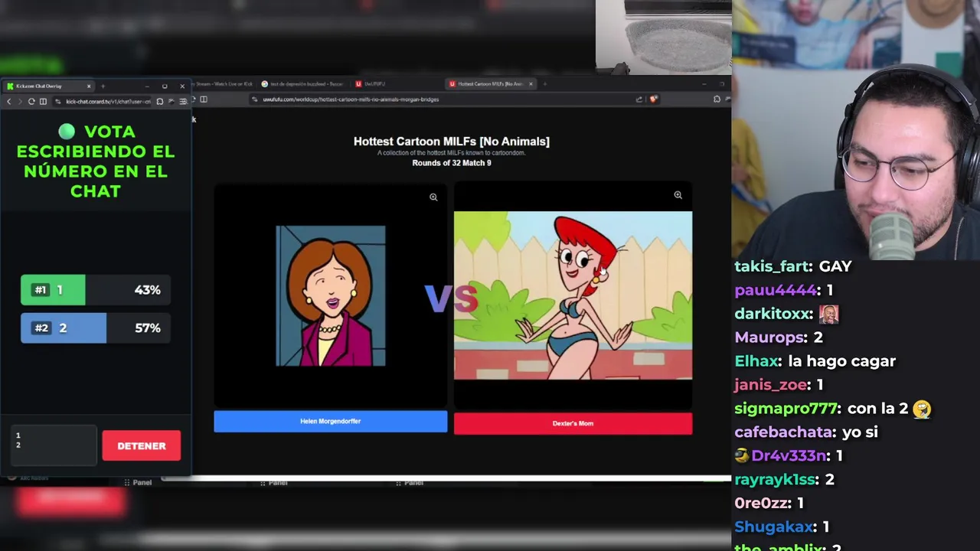Maximize the Kick chat overlay window
This screenshot has height=551, width=980.
pos(164,86)
